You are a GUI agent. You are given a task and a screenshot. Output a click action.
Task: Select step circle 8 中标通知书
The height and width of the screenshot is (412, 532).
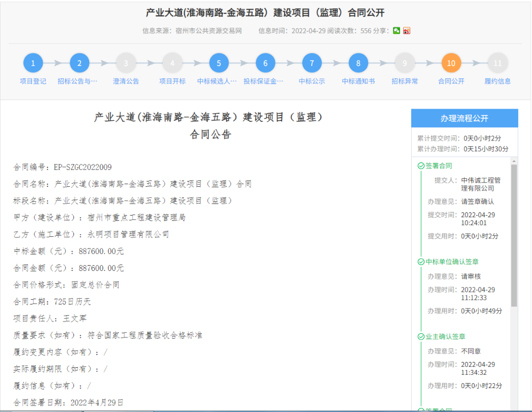[x=358, y=63]
